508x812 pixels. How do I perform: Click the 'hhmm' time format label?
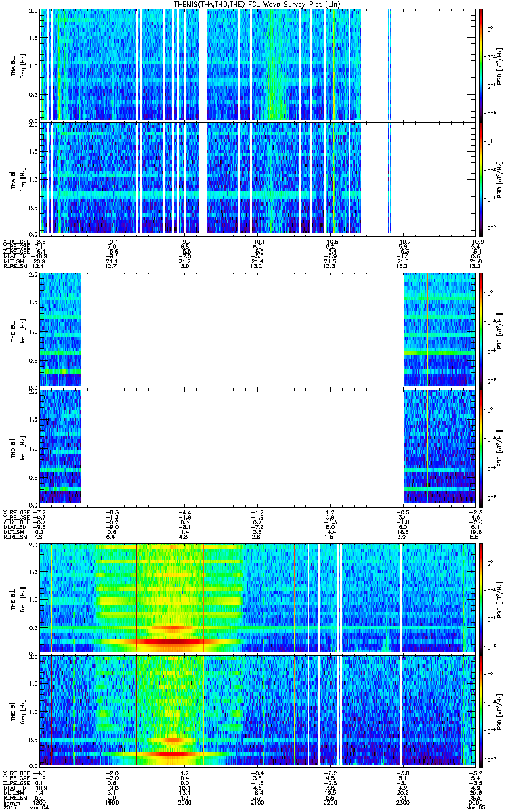(11, 803)
